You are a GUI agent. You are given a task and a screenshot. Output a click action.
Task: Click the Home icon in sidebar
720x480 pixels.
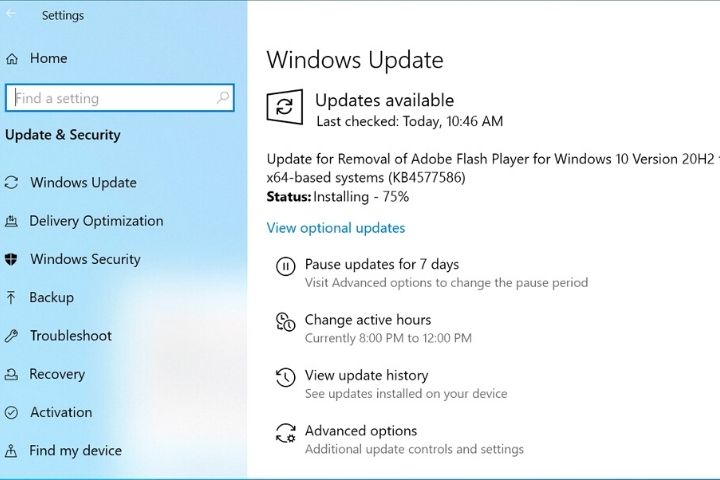pyautogui.click(x=12, y=59)
